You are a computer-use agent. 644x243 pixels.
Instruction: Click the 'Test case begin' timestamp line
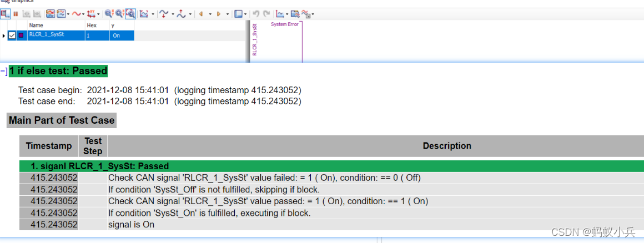tap(160, 90)
